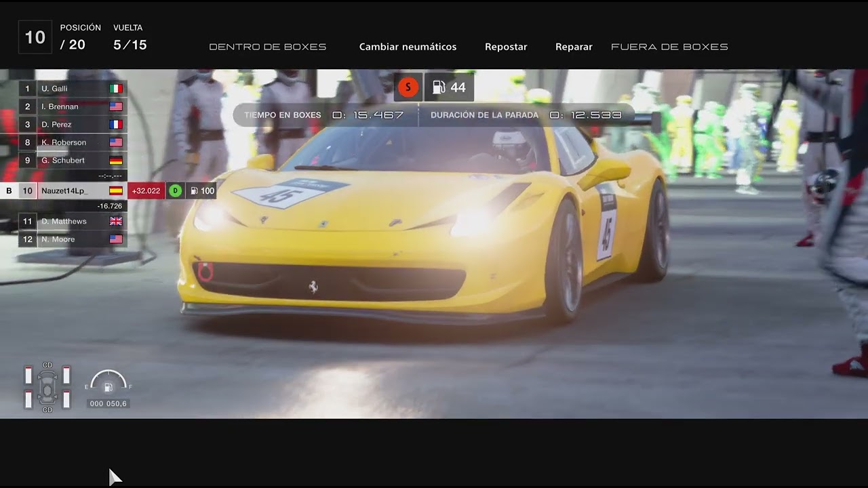Click the fuel gauge pump icon
This screenshot has height=488, width=868.
[108, 388]
